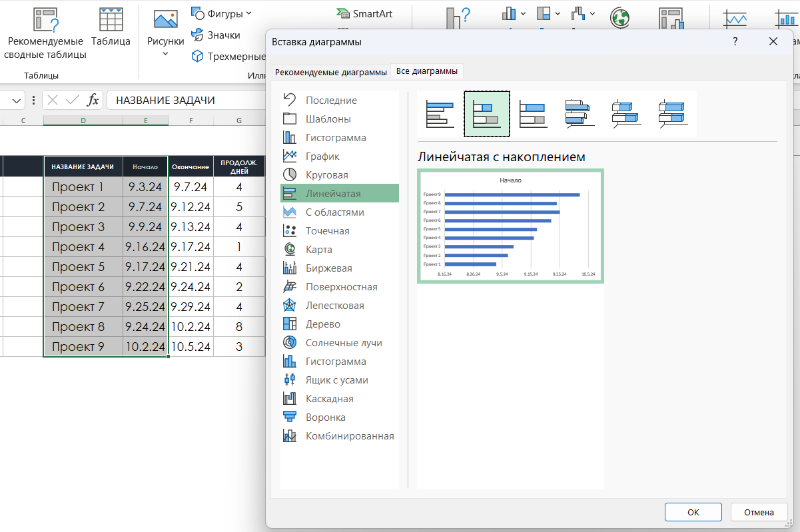Select Точечная chart type
This screenshot has height=532, width=800.
340,231
